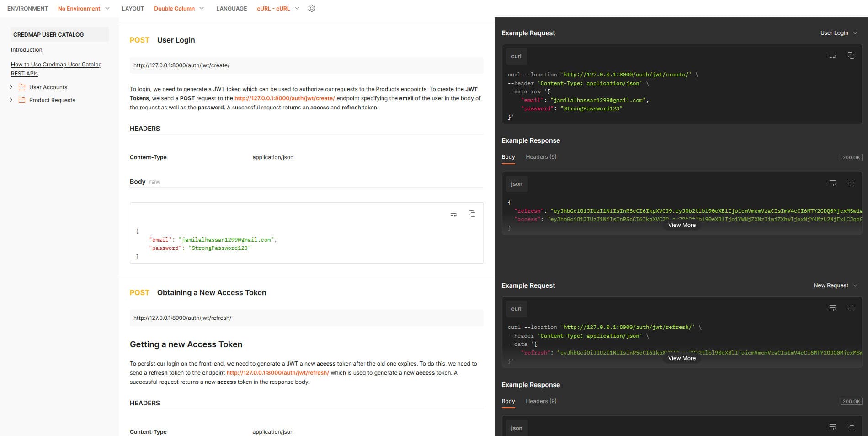
Task: Open the User Login example selector
Action: click(x=838, y=33)
